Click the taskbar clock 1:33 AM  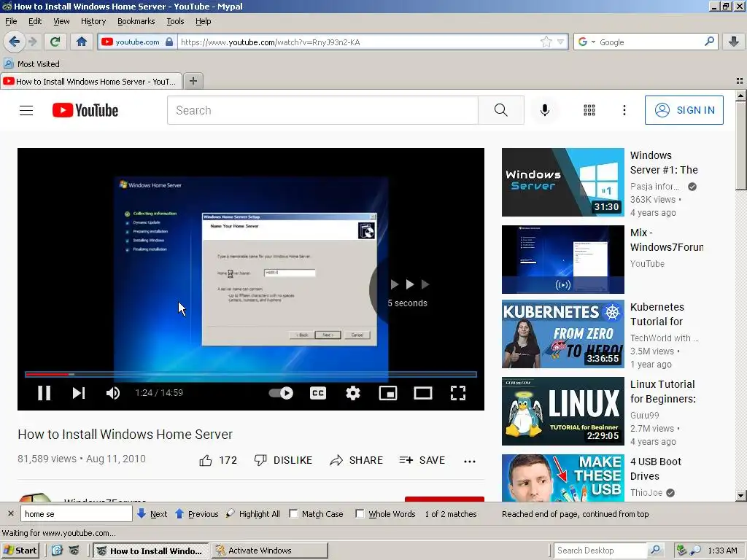722,551
